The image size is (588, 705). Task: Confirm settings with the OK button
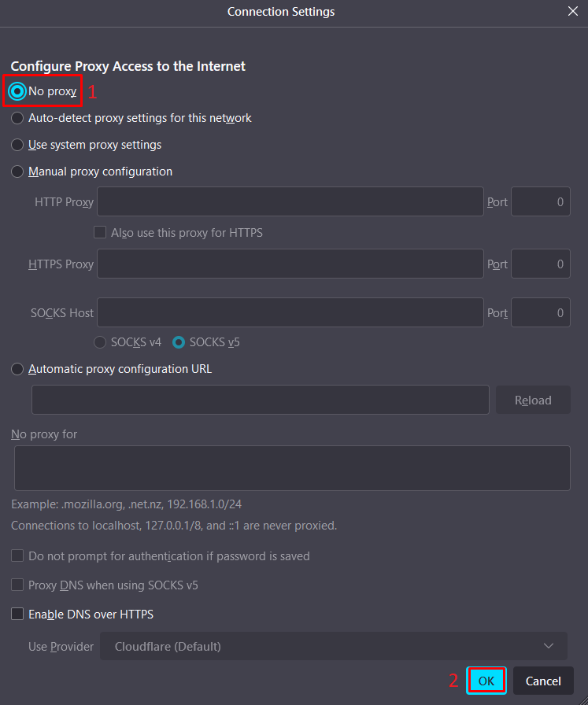click(x=486, y=681)
